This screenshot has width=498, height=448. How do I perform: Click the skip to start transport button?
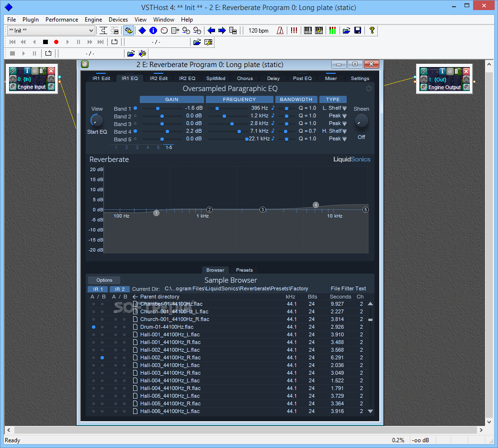tap(12, 42)
